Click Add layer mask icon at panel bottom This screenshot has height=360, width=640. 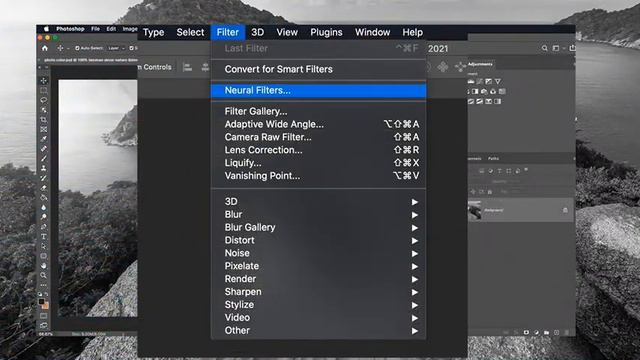click(526, 333)
